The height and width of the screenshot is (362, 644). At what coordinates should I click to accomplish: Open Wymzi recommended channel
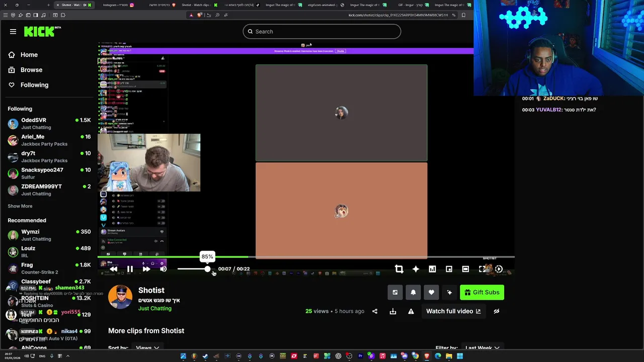[x=49, y=235]
